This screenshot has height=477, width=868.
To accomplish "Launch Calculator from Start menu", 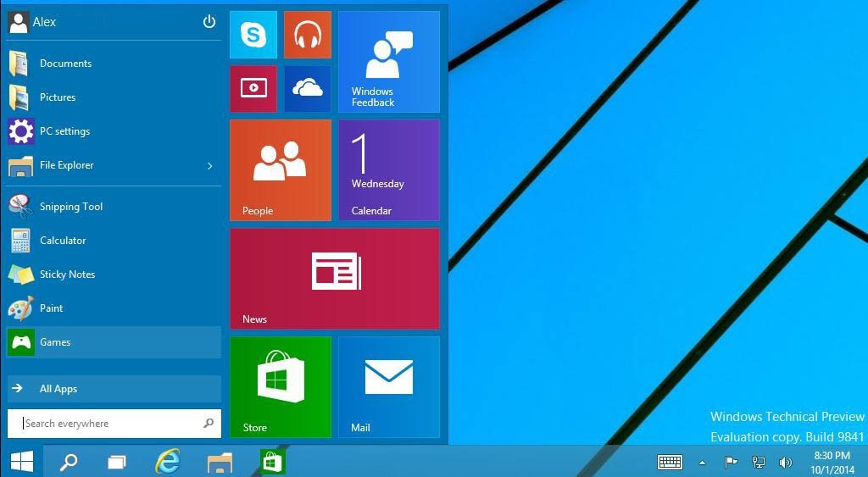I will pos(114,240).
